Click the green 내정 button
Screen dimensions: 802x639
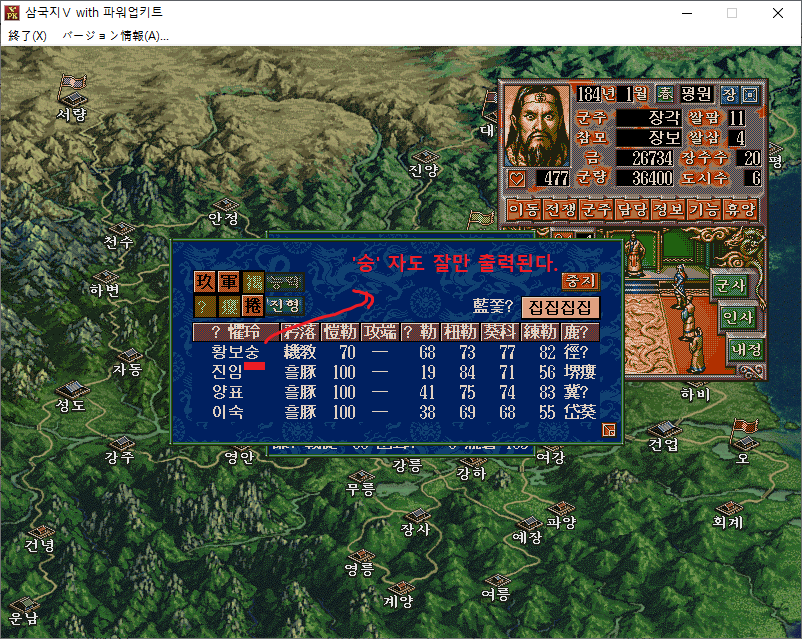click(746, 350)
